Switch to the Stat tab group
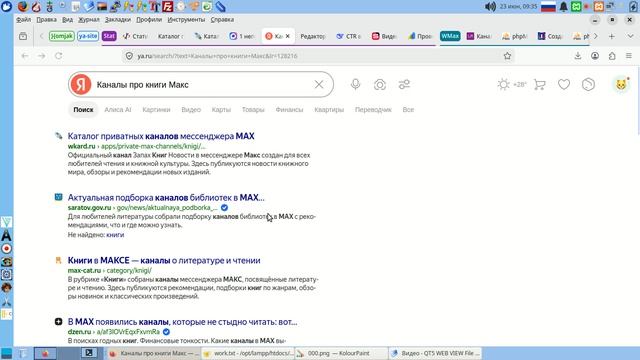The width and height of the screenshot is (640, 360). tap(109, 36)
